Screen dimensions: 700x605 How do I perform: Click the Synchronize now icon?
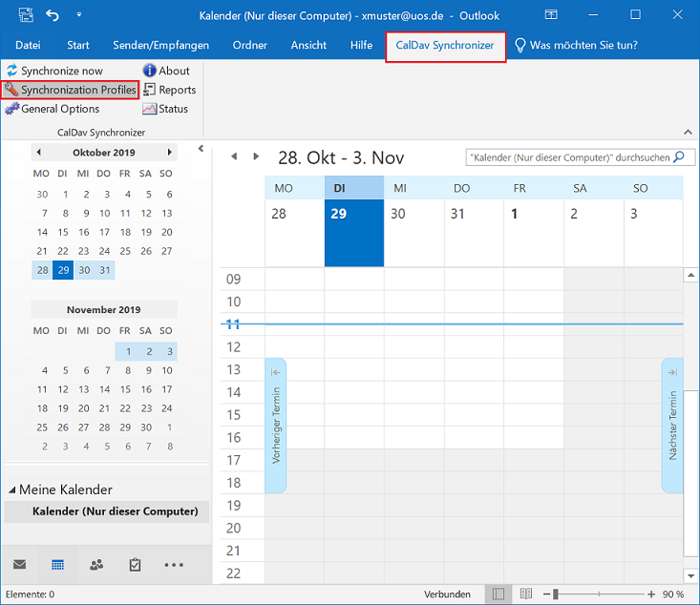pyautogui.click(x=11, y=71)
